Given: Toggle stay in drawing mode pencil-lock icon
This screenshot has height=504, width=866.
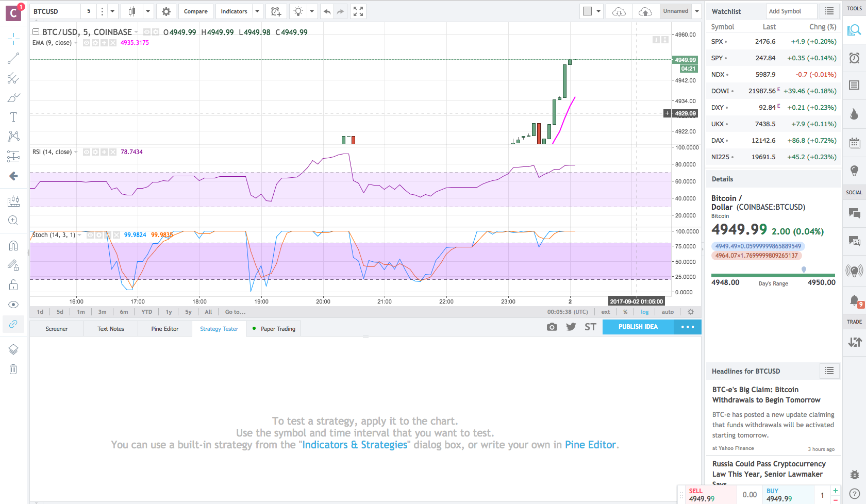Looking at the screenshot, I should (x=13, y=265).
